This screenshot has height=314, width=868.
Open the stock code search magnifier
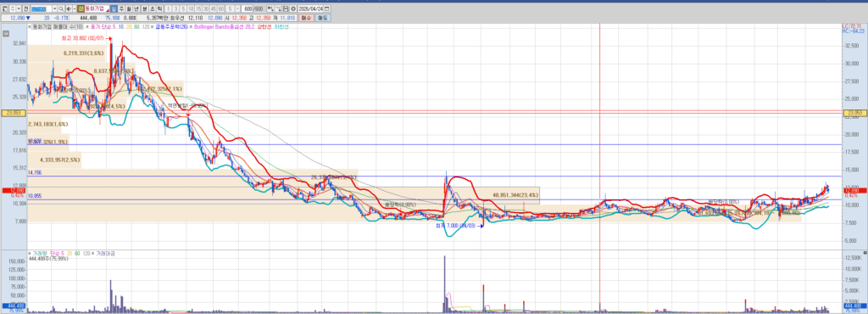[x=61, y=8]
